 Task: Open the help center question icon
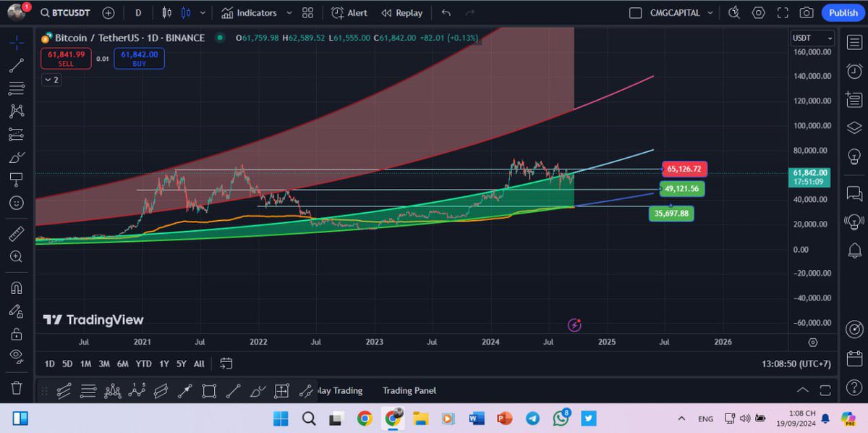tap(854, 387)
